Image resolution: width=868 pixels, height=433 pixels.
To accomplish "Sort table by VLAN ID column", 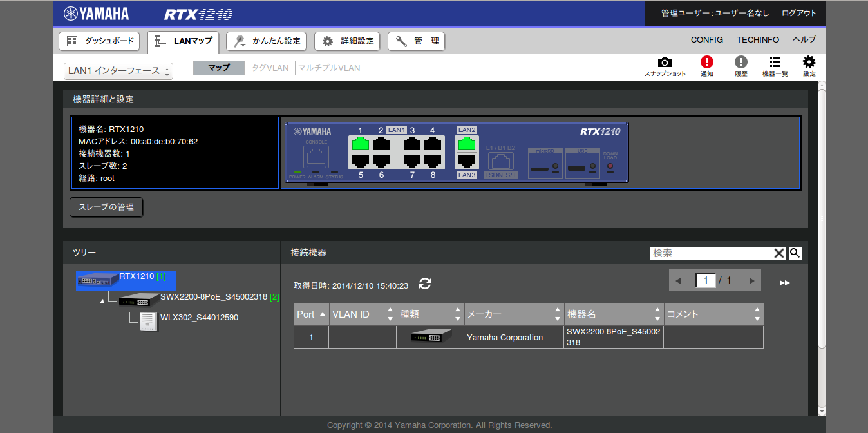I will pyautogui.click(x=363, y=314).
